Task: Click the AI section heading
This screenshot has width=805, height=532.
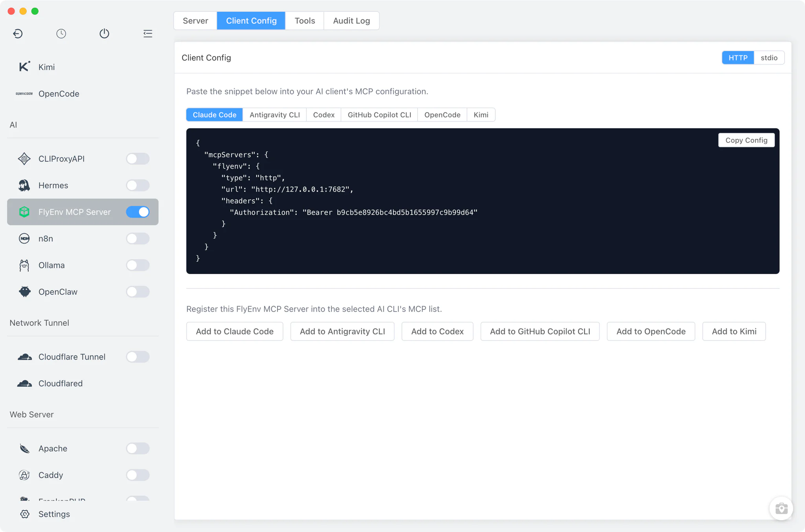Action: tap(13, 125)
